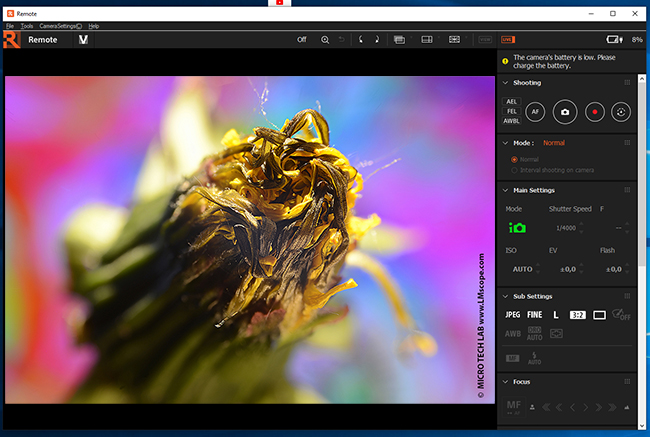The image size is (650, 437).
Task: Toggle the AWBL white balance lock
Action: (512, 122)
